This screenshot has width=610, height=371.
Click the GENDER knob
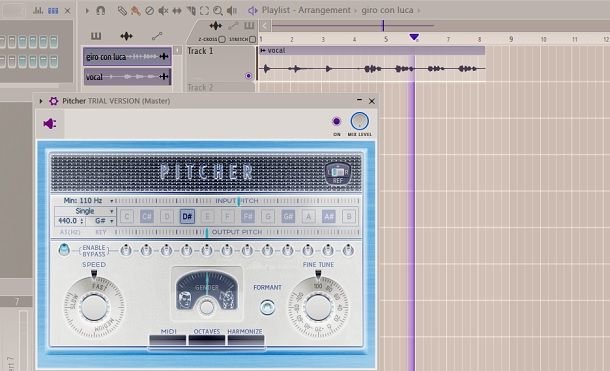click(207, 308)
